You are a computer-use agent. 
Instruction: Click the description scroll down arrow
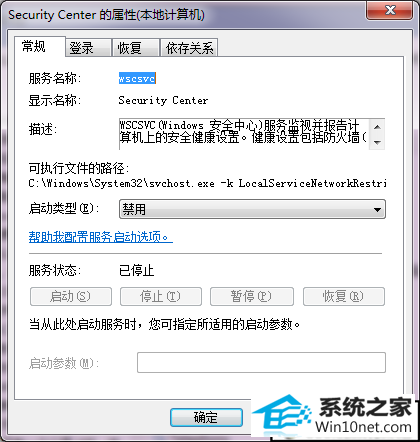pyautogui.click(x=377, y=142)
